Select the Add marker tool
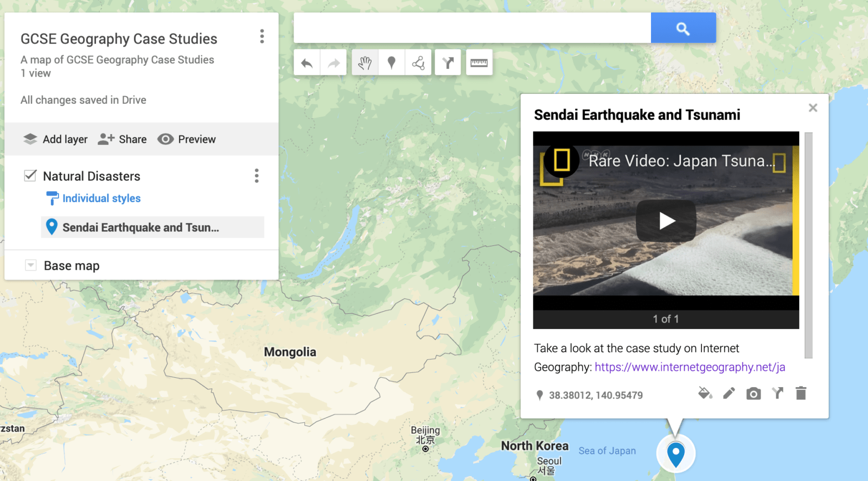868x481 pixels. [391, 63]
